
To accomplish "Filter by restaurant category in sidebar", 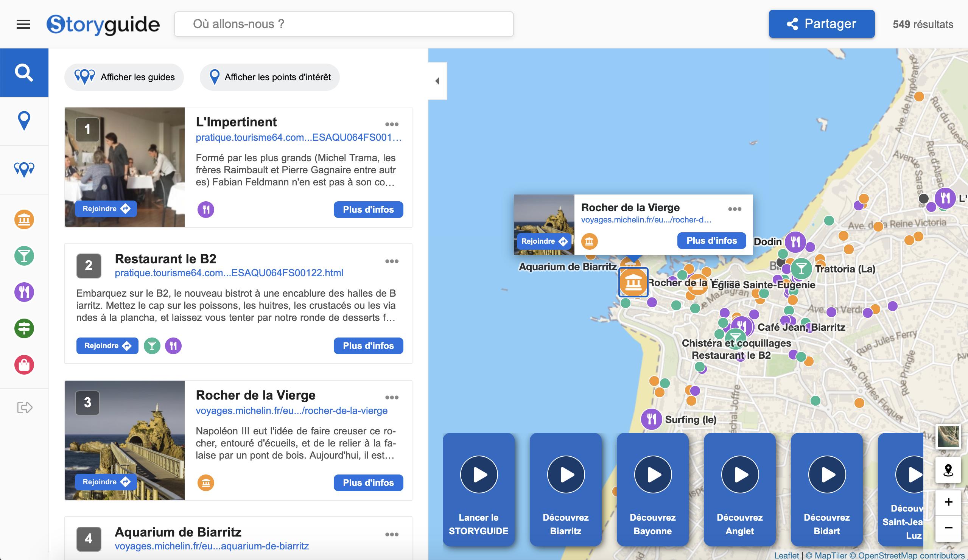I will point(24,292).
